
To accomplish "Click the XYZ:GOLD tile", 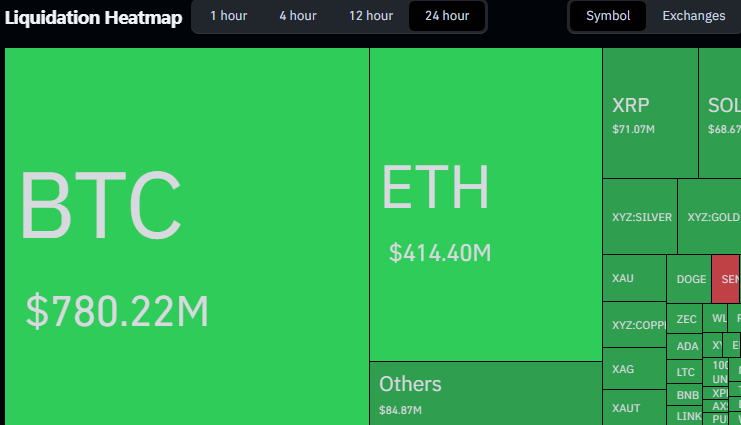I will click(x=709, y=217).
